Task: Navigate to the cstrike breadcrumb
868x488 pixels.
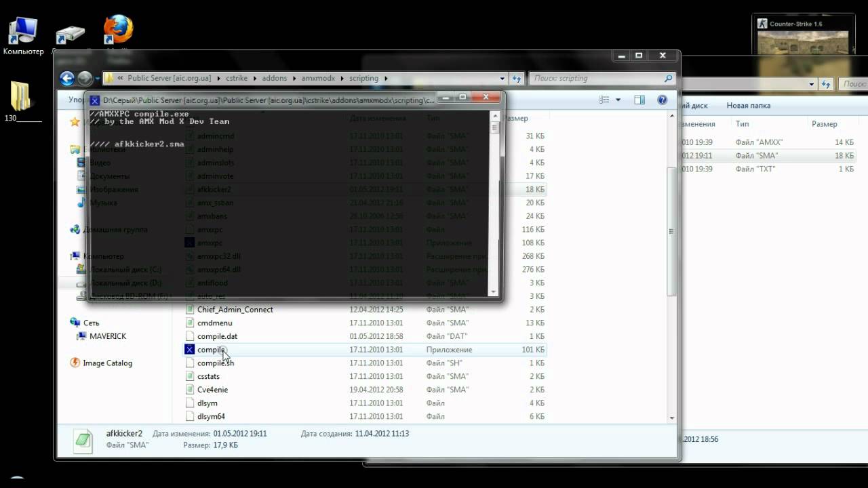Action: pos(237,79)
